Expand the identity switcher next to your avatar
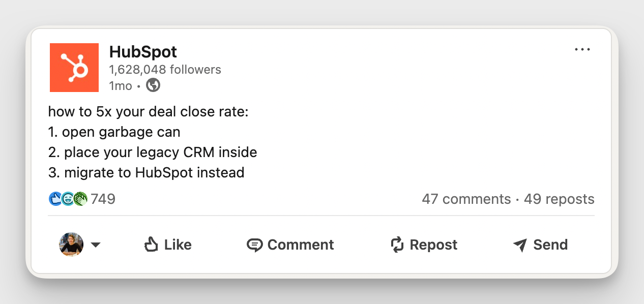The image size is (644, 304). pyautogui.click(x=96, y=245)
